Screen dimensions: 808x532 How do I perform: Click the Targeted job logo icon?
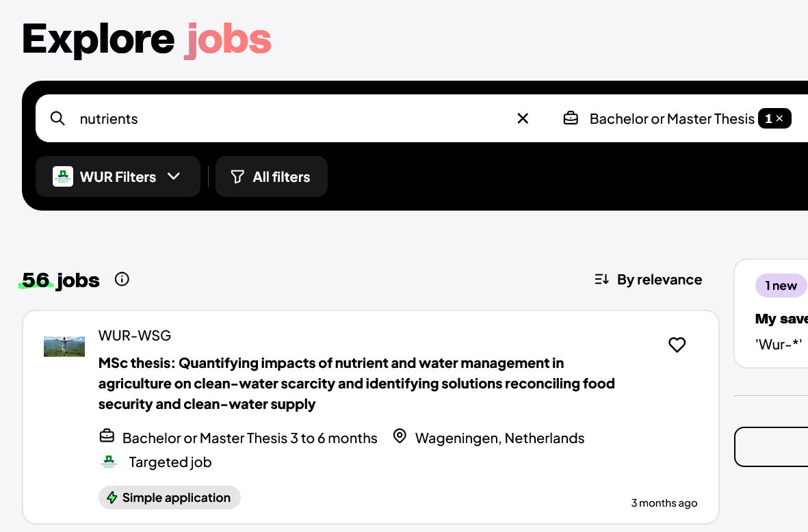pos(108,462)
